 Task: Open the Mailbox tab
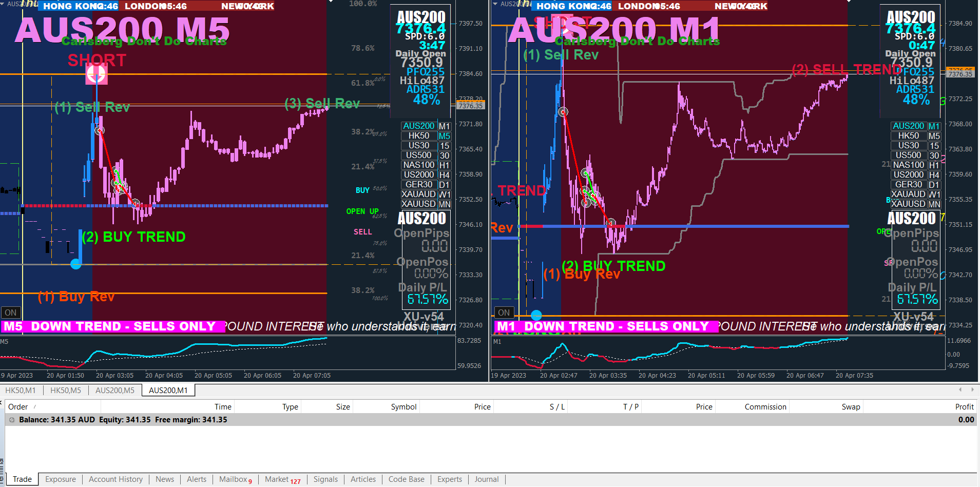coord(236,479)
